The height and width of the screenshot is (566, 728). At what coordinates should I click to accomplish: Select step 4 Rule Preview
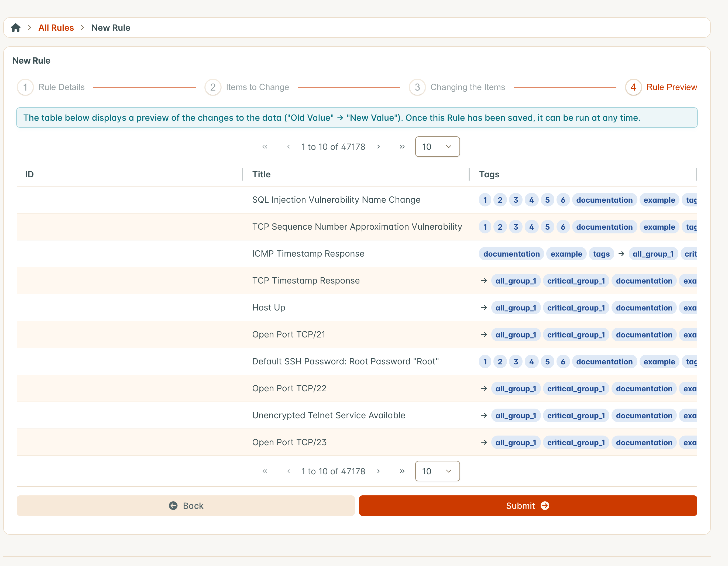click(x=661, y=87)
